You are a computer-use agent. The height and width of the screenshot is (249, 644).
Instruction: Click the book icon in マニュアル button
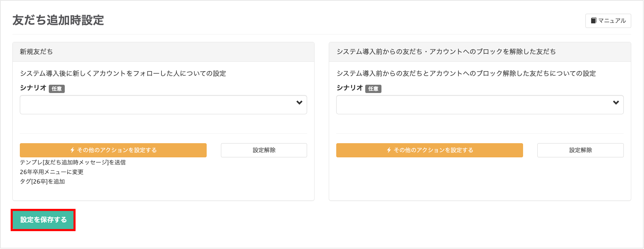click(594, 20)
